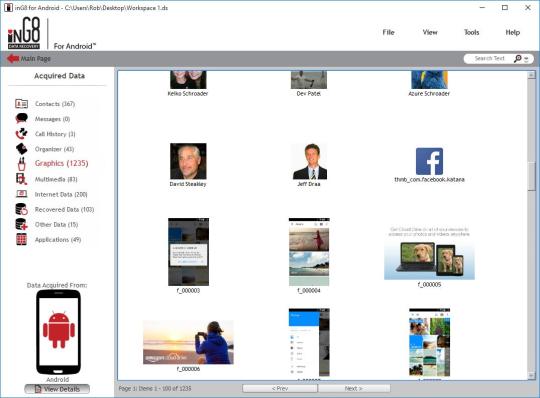The width and height of the screenshot is (540, 398).
Task: Click the Graphics paintbrush cup icon
Action: pyautogui.click(x=21, y=164)
